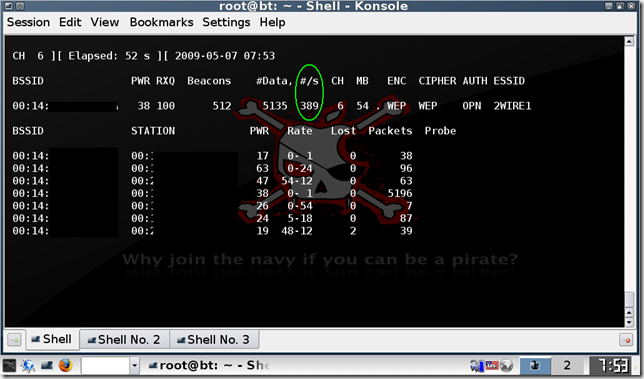Image resolution: width=644 pixels, height=379 pixels.
Task: Click the root@bt Shell taskbar entry
Action: pyautogui.click(x=209, y=365)
